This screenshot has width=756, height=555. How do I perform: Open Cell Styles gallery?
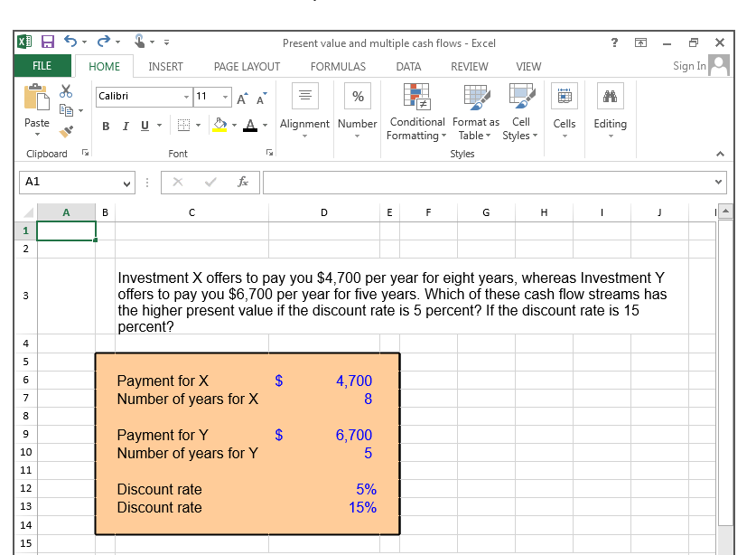tap(521, 112)
